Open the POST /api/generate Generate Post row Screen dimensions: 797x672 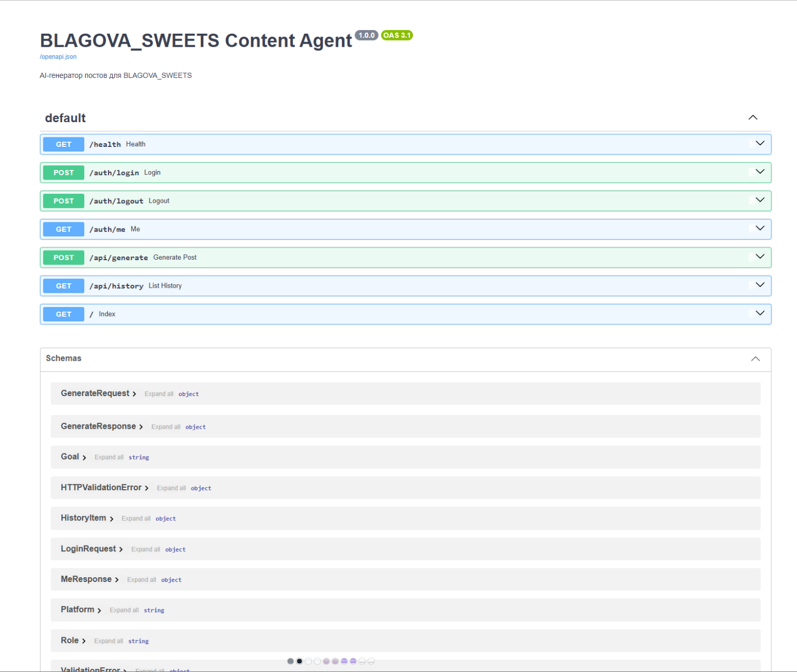coord(406,258)
